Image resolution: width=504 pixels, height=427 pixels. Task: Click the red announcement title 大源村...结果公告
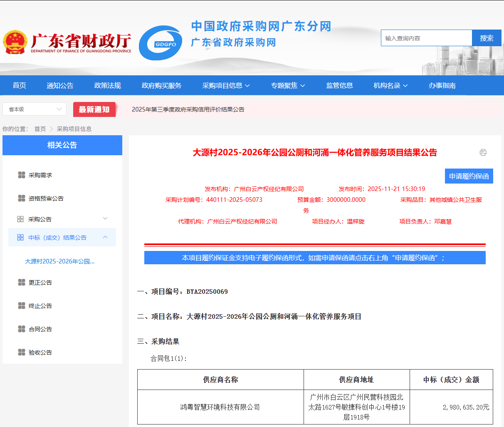point(315,153)
